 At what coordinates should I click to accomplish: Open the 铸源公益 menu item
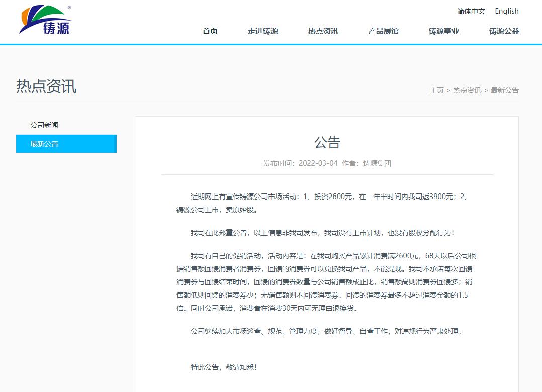(x=504, y=31)
